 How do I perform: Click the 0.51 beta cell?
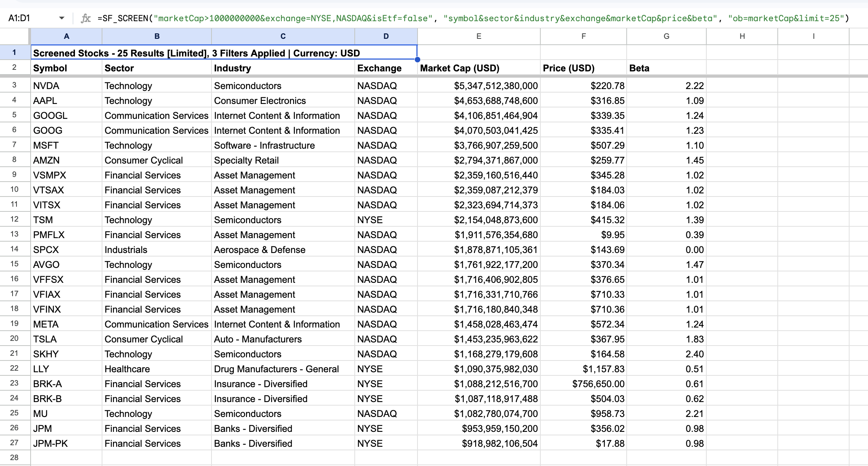[x=666, y=369]
